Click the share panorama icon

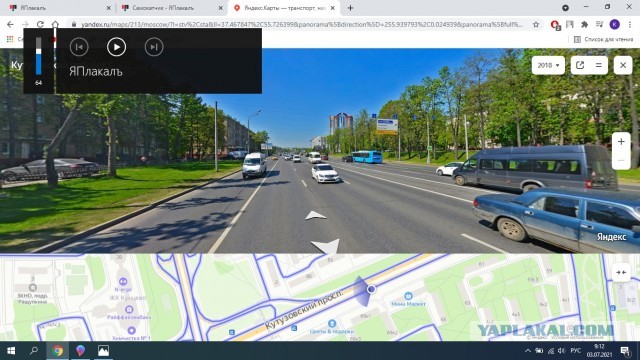point(580,65)
